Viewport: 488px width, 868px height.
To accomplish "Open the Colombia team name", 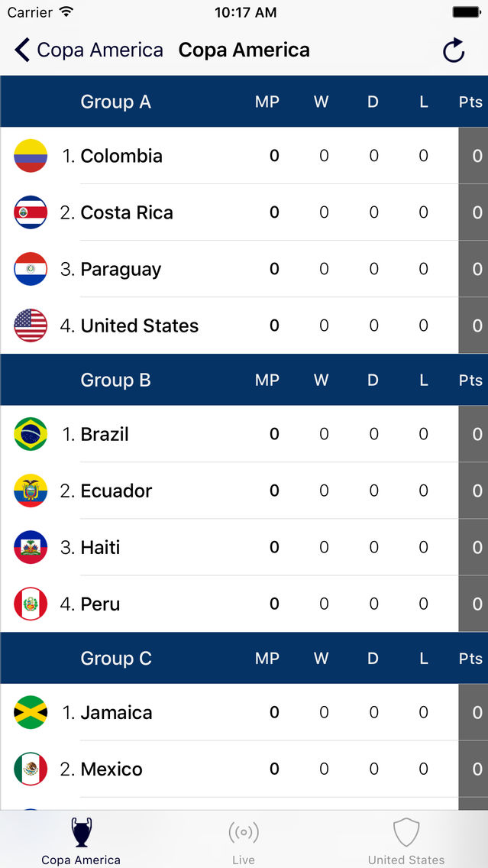I will pos(121,156).
